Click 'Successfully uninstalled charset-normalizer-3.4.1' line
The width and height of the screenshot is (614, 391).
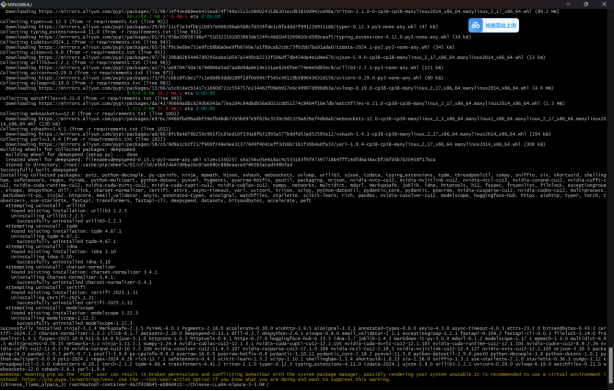84,282
